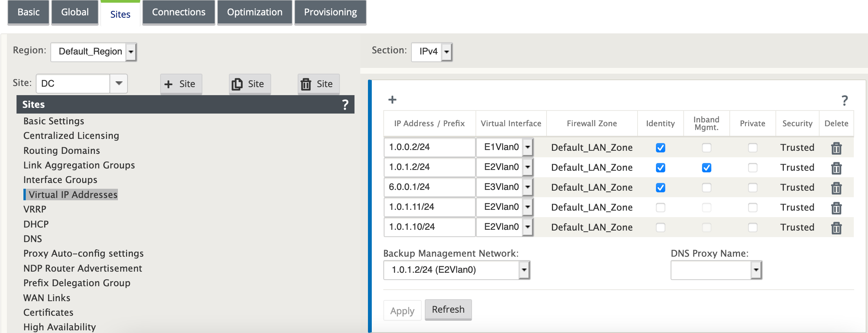Change virtual interface for 1.0.0.2/24
Viewport: 868px width, 333px height.
click(505, 147)
